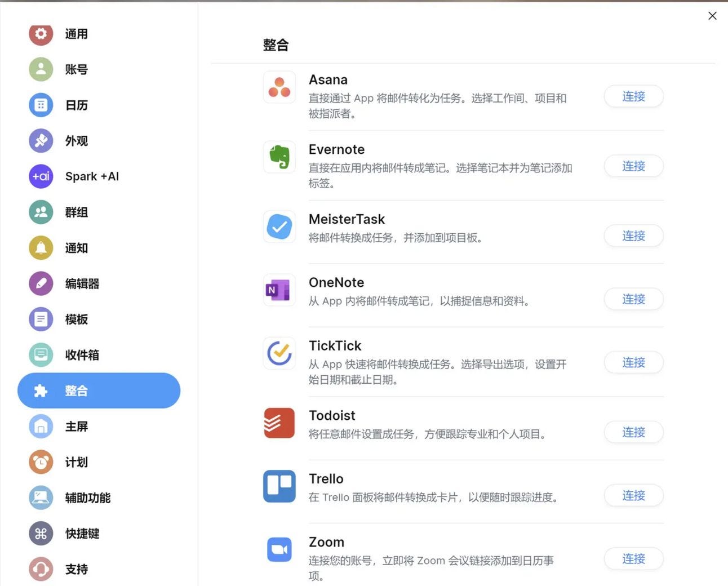Select the 辅助功能 label in sidebar
The height and width of the screenshot is (586, 728).
(x=88, y=498)
